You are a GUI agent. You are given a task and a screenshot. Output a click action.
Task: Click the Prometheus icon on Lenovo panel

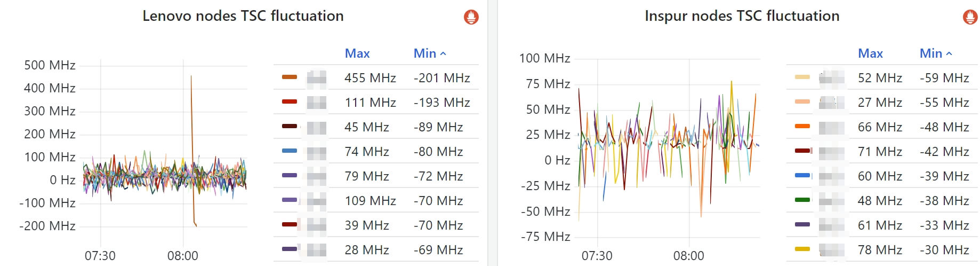tap(471, 17)
